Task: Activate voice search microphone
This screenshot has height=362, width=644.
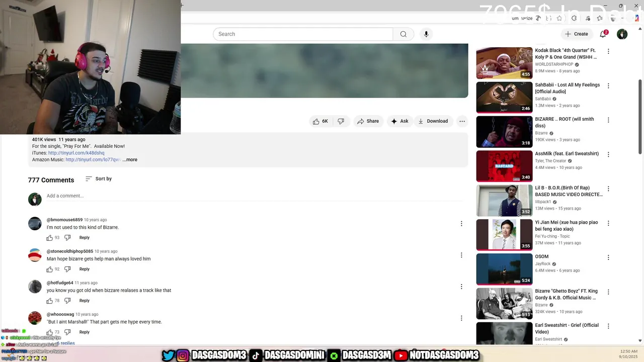Action: click(x=426, y=34)
